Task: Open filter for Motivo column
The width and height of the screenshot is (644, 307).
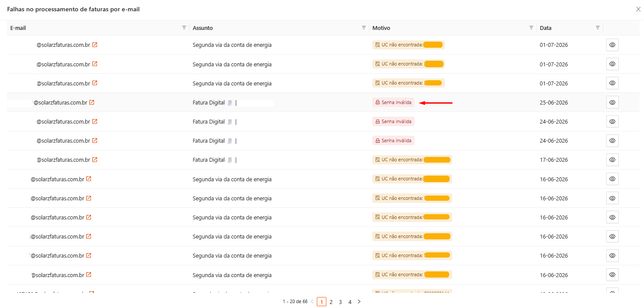Action: [531, 28]
